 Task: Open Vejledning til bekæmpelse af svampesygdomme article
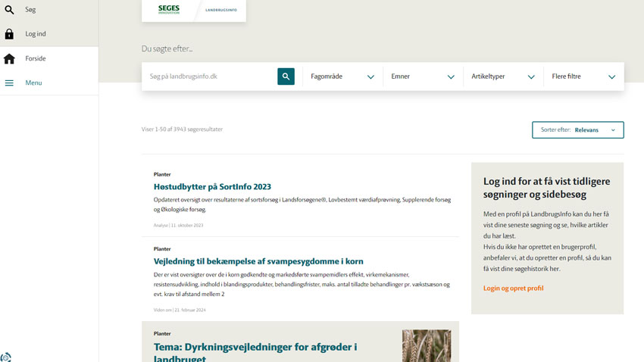point(258,261)
